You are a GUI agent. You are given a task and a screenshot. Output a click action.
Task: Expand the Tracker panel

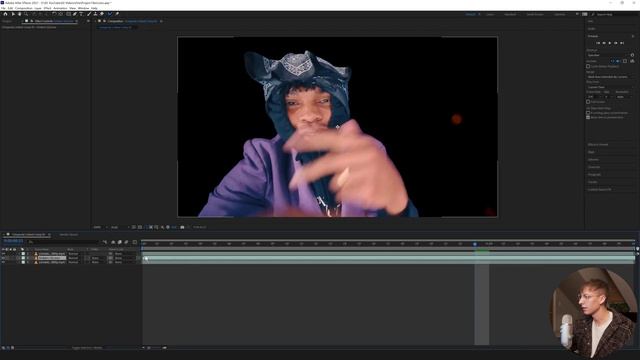coord(592,182)
